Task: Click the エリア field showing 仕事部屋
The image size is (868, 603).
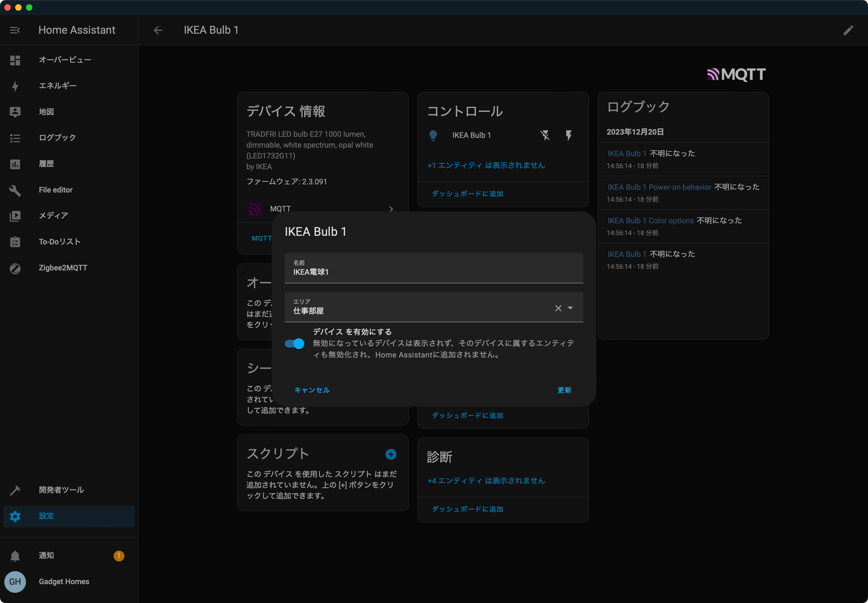Action: point(434,307)
